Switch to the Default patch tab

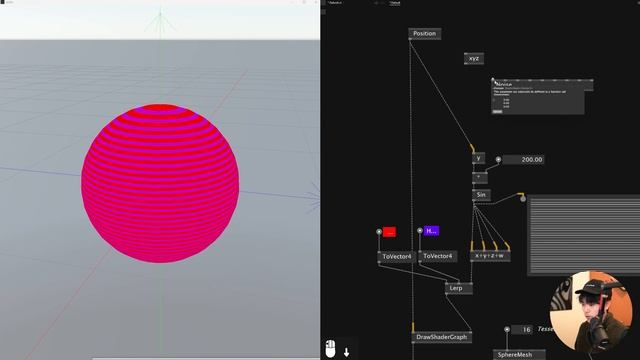click(x=394, y=3)
